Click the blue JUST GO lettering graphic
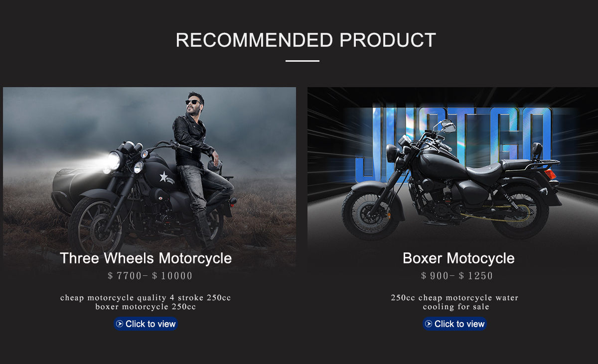Screen dimensions: 598x364 click(453, 142)
